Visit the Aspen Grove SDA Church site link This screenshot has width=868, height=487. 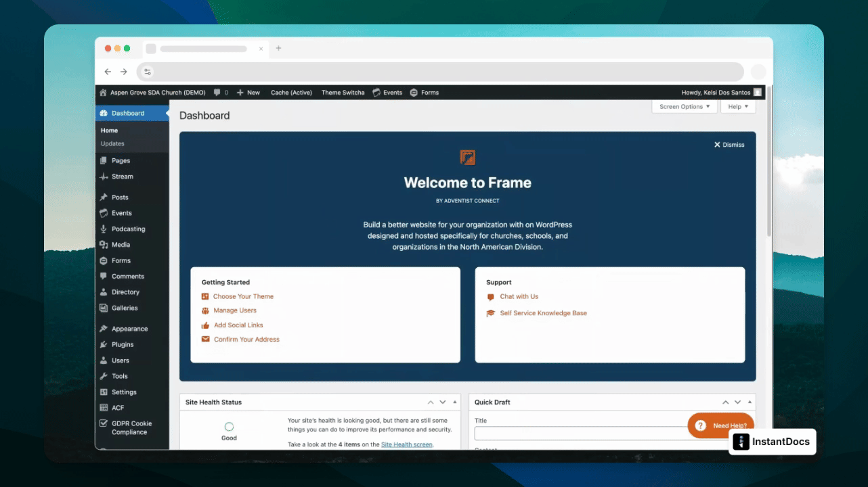[x=152, y=93]
